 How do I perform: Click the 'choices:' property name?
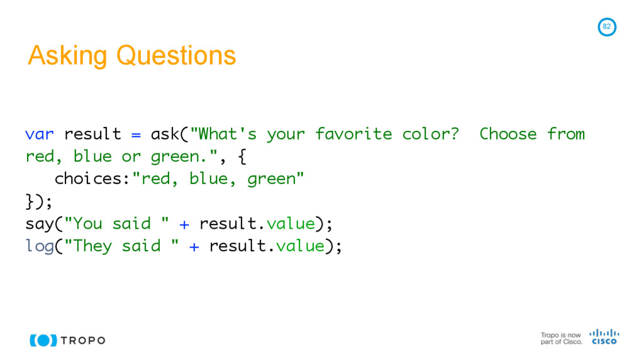[92, 179]
